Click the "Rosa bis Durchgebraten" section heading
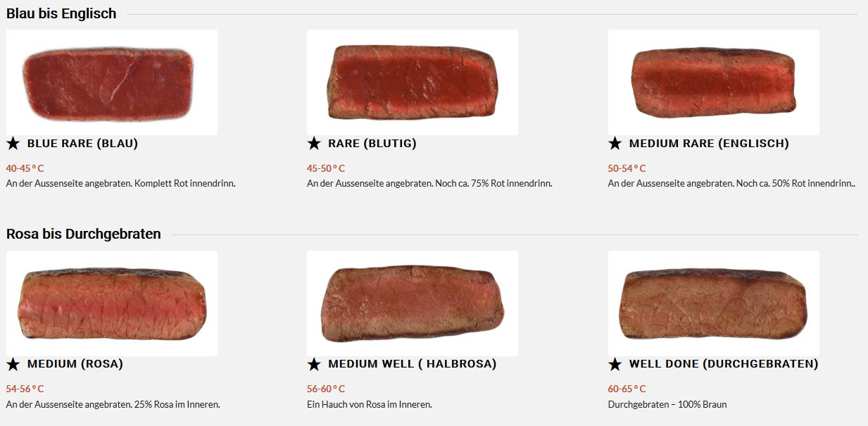This screenshot has height=426, width=868. click(x=84, y=234)
